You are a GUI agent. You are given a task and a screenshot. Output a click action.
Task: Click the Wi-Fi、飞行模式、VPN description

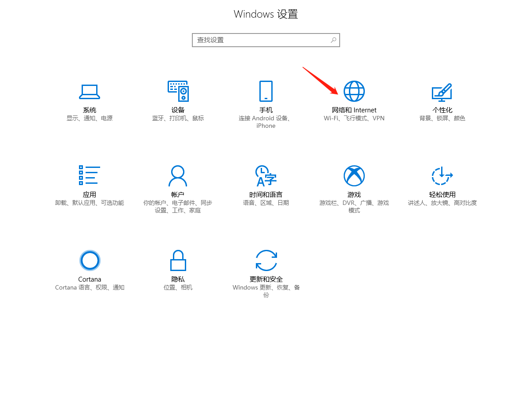tap(354, 119)
